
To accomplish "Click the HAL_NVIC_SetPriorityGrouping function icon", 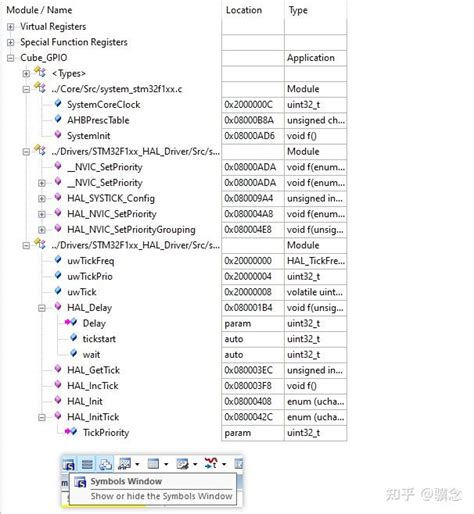I will coord(58,229).
